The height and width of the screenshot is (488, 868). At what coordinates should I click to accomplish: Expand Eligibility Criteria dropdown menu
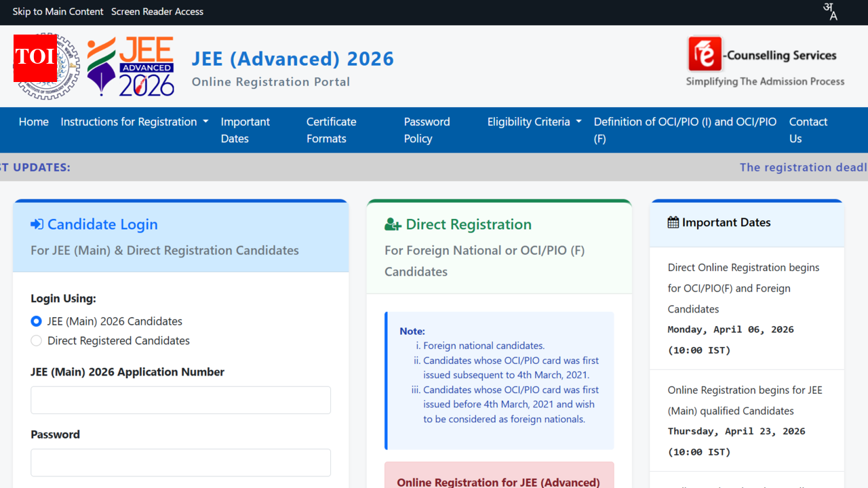point(534,122)
